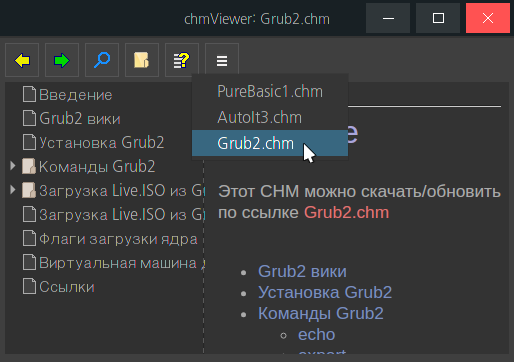Open the Введение topic

coord(76,95)
